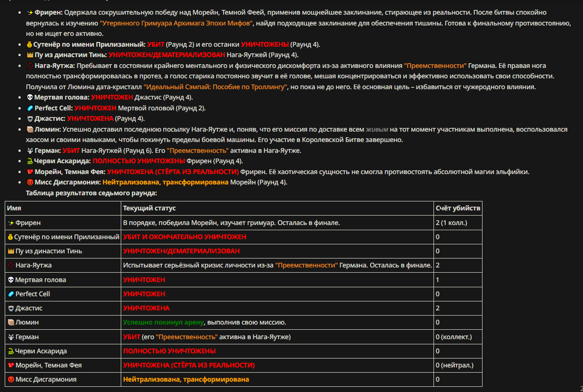Click kill count 2 in Джастис row
Screen dimensions: 583x392
(x=438, y=308)
